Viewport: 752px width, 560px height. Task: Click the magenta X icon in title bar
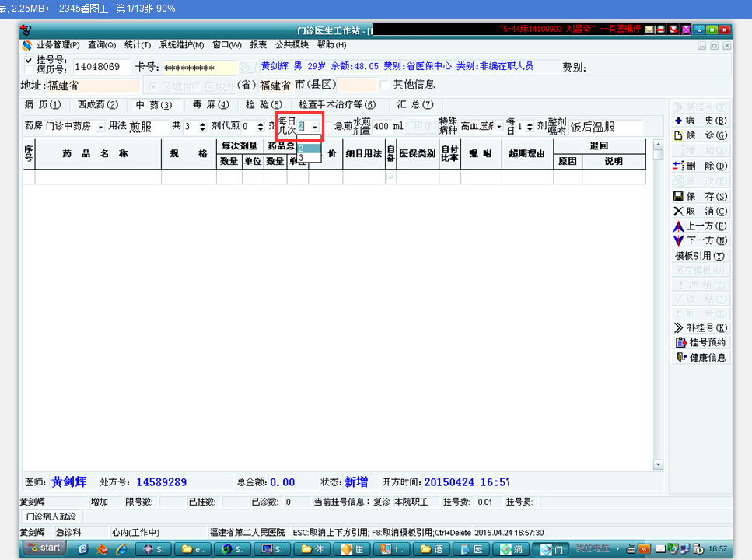(x=687, y=30)
